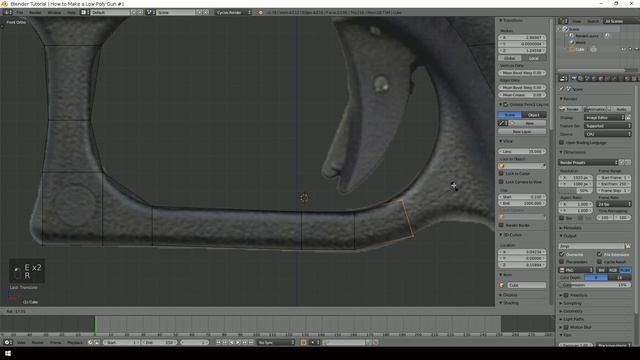Add a render preset with plus icon
640x360 pixels.
622,162
